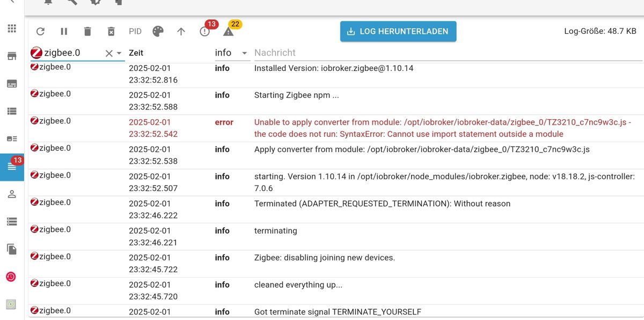Viewport: 644px width, 320px height.
Task: Select the Installed Version iobroker.zigbee@1.10.14 message
Action: point(334,68)
